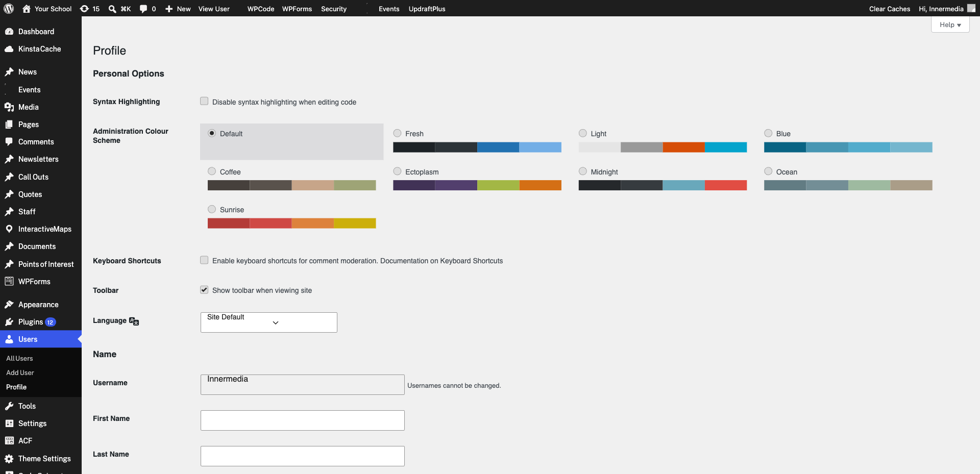Click the Your School home icon

[27, 9]
